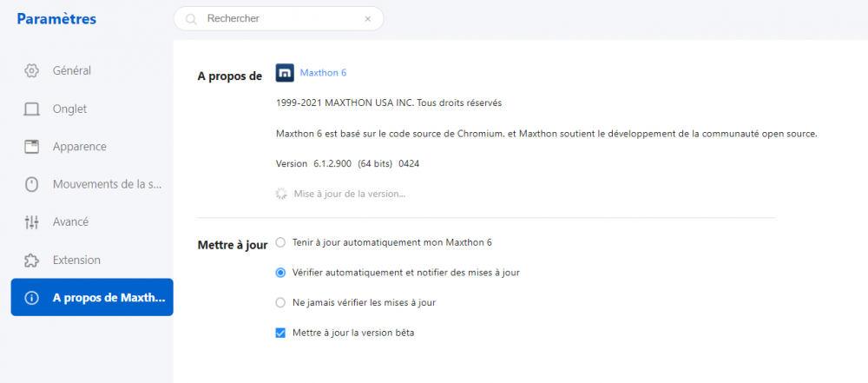Click the Rechercher search input
The width and height of the screenshot is (868, 383).
(x=278, y=18)
